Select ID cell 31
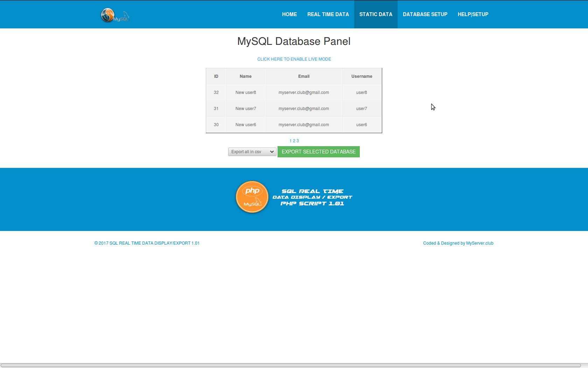Viewport: 588px width, 368px height. 216,109
